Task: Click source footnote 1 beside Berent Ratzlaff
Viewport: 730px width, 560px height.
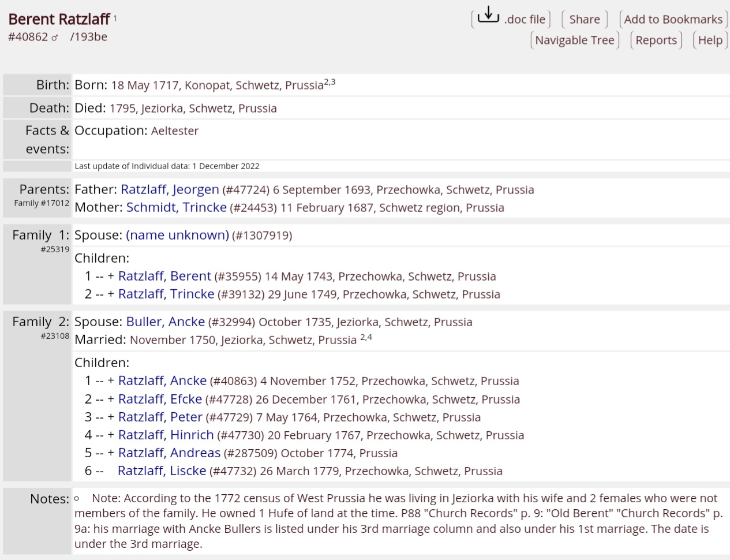Action: pos(115,18)
